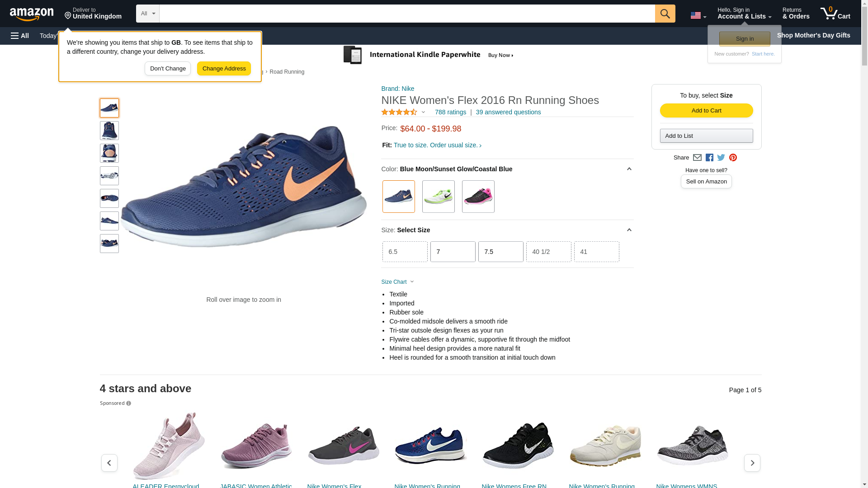Click the search magnifier button
The image size is (868, 488).
click(665, 14)
